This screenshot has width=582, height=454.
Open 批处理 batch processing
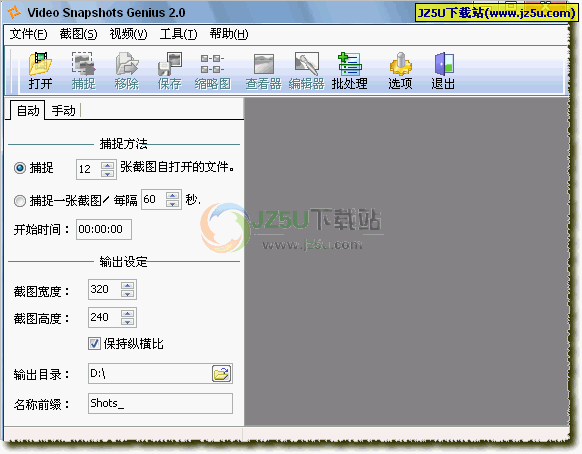(x=350, y=71)
